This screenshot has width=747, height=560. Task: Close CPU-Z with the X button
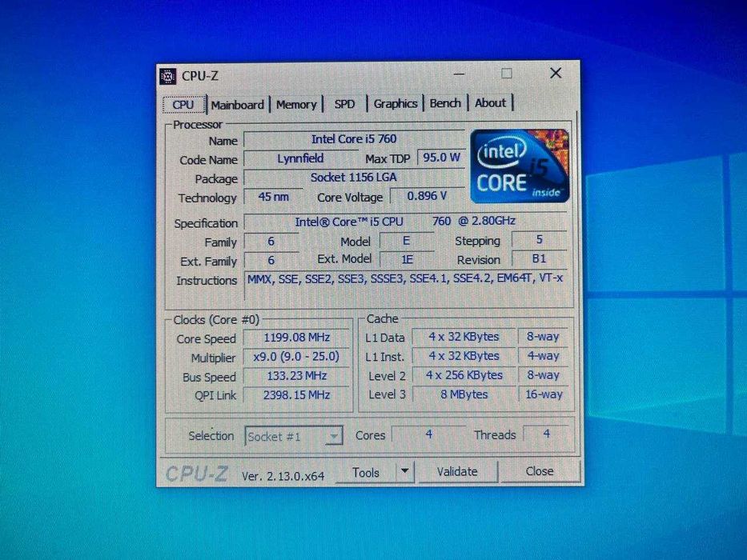click(x=556, y=73)
